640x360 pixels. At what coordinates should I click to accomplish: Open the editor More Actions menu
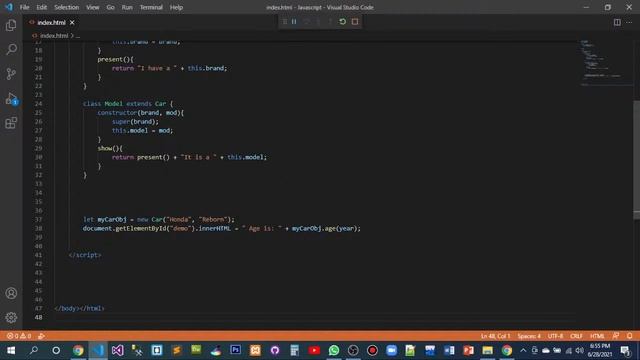pos(629,22)
